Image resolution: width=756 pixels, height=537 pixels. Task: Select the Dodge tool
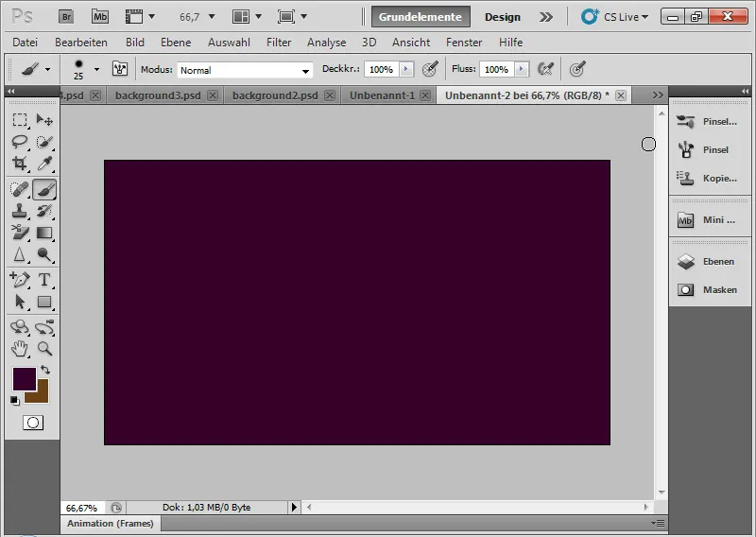click(x=44, y=254)
